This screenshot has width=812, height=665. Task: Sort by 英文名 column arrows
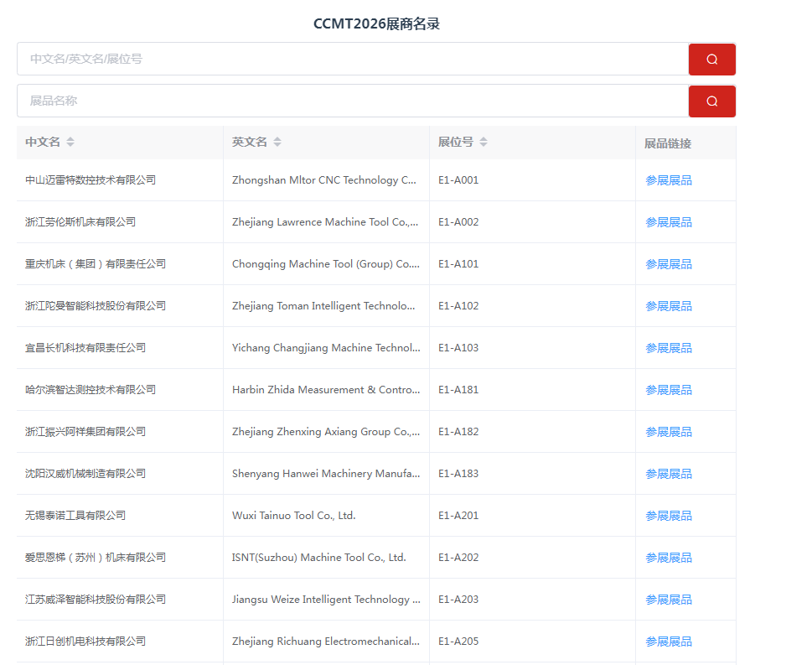pyautogui.click(x=277, y=143)
